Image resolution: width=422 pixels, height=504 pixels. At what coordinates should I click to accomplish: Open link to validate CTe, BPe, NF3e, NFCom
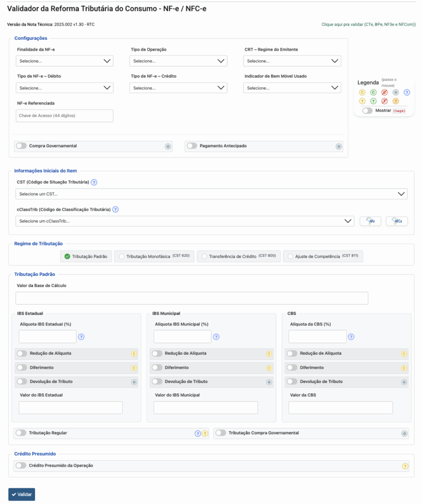click(368, 24)
